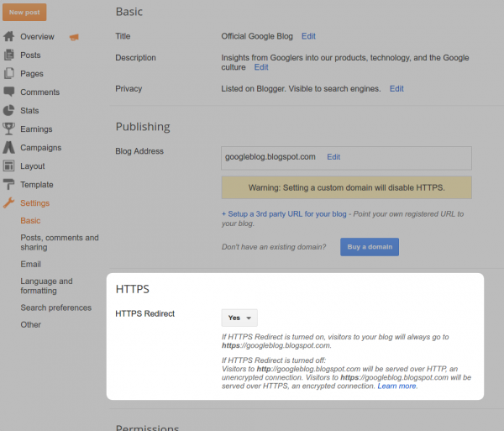Click the Layout icon in sidebar

[x=9, y=166]
